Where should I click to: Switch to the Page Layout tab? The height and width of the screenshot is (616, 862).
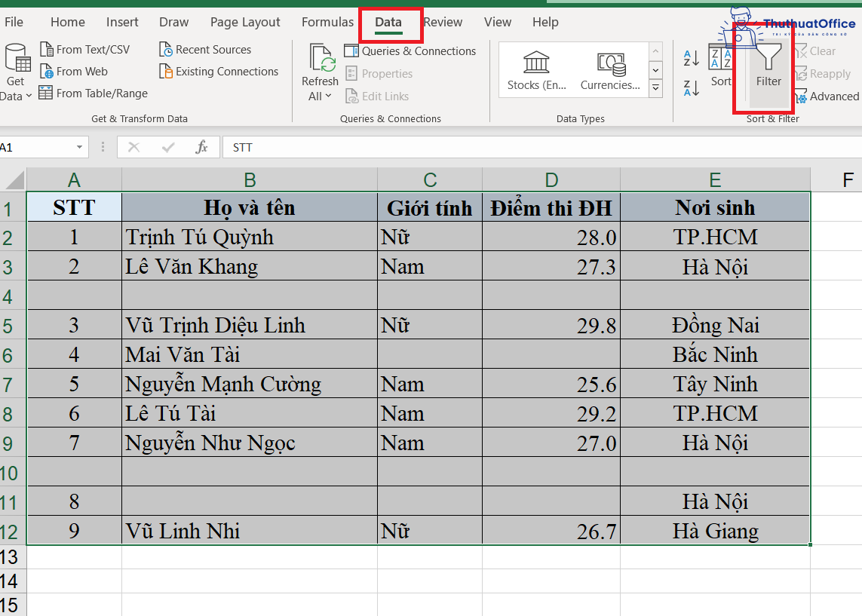click(x=245, y=22)
